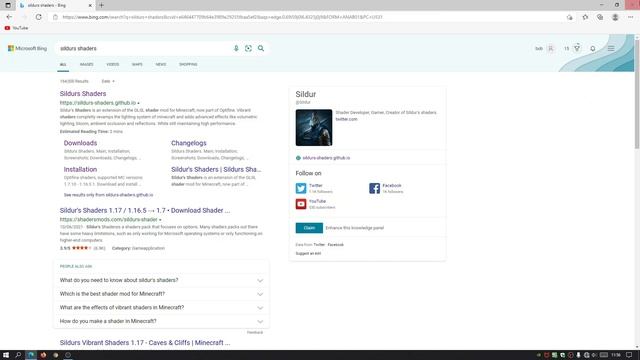
Task: Click the signed-in account avatar on Bing
Action: (x=551, y=49)
